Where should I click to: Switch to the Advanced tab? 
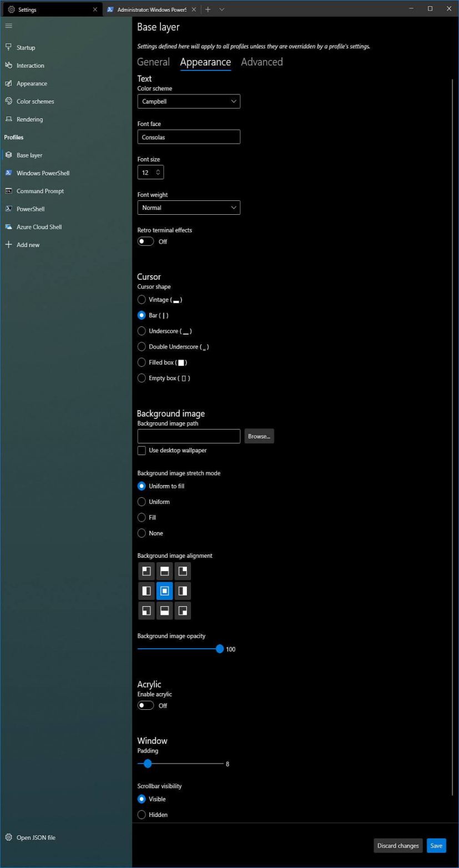click(x=262, y=62)
